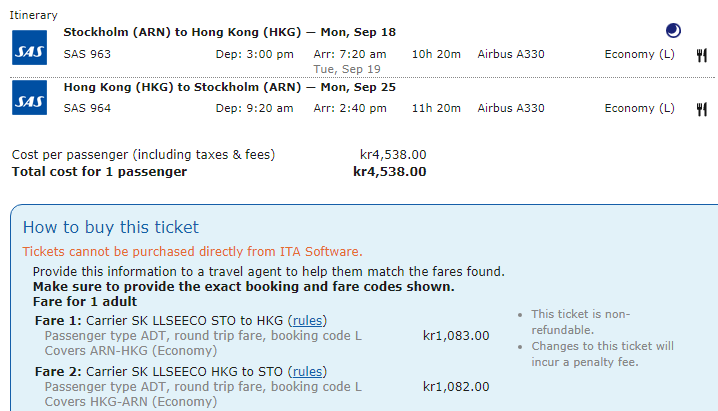
Task: Select the SAS 963 flight number
Action: coord(87,54)
